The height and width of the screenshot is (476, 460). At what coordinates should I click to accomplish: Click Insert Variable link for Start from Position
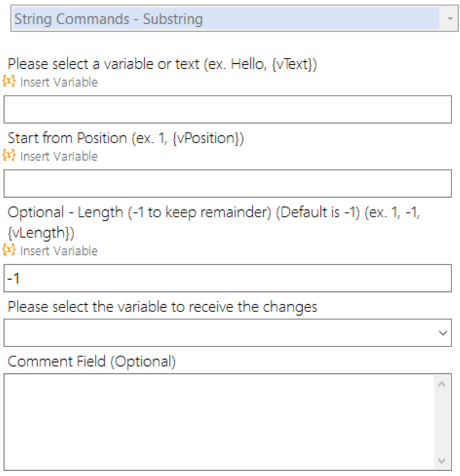click(x=59, y=156)
